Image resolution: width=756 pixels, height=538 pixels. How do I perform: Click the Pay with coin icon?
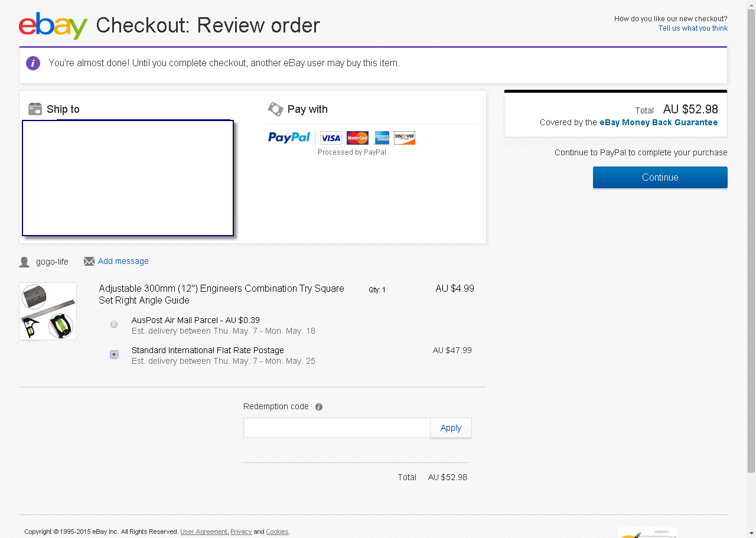click(x=275, y=109)
